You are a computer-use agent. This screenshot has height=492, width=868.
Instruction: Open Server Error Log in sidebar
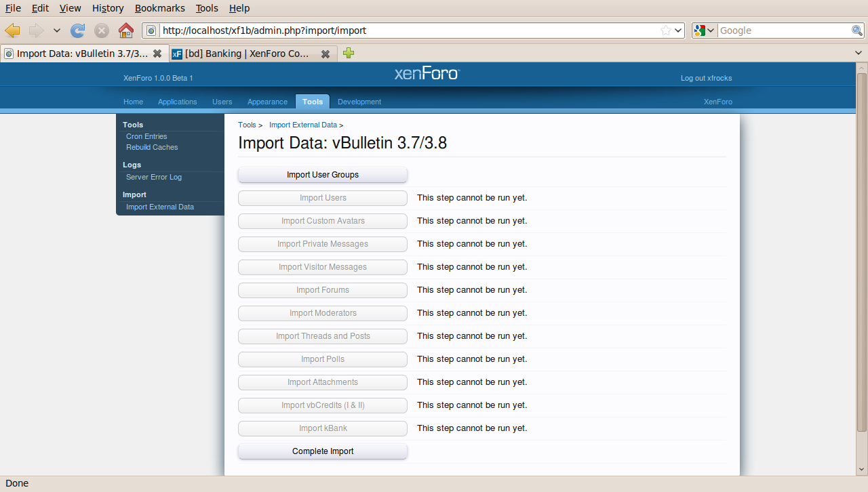coord(154,177)
